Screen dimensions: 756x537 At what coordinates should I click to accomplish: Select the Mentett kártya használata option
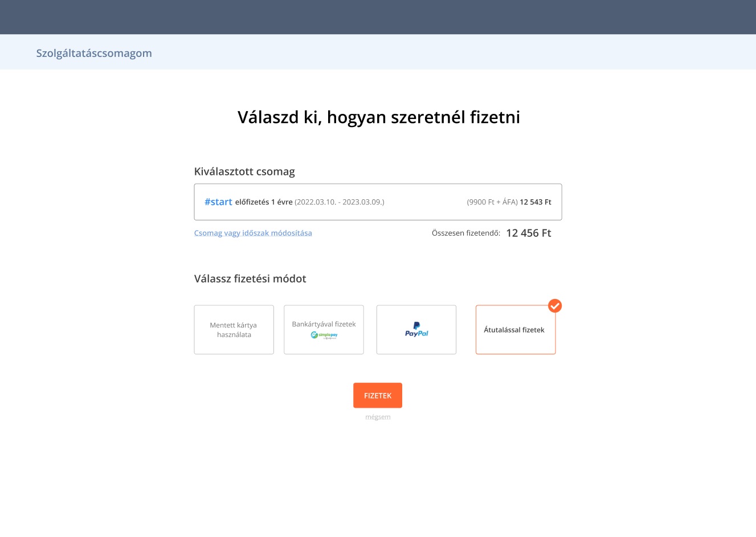234,330
